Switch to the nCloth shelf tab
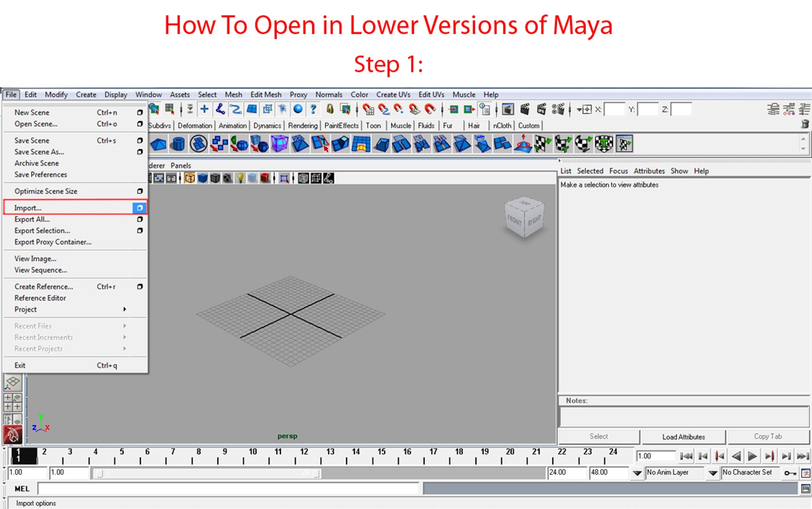 [502, 125]
